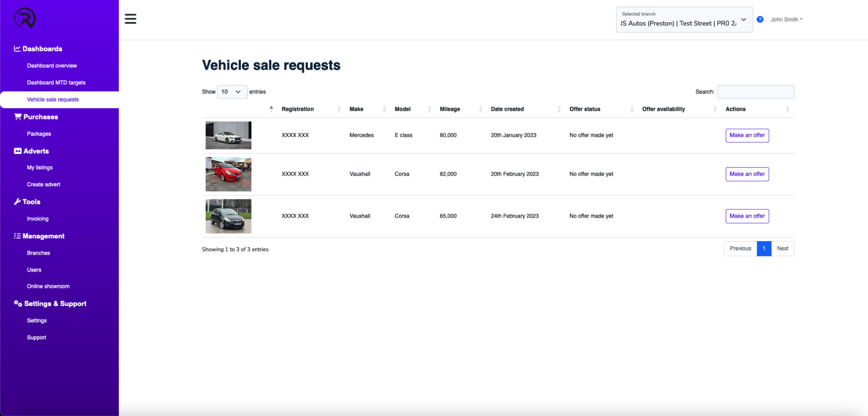868x416 pixels.
Task: Open the red Vauxhall Corsa thumbnail
Action: coord(228,174)
